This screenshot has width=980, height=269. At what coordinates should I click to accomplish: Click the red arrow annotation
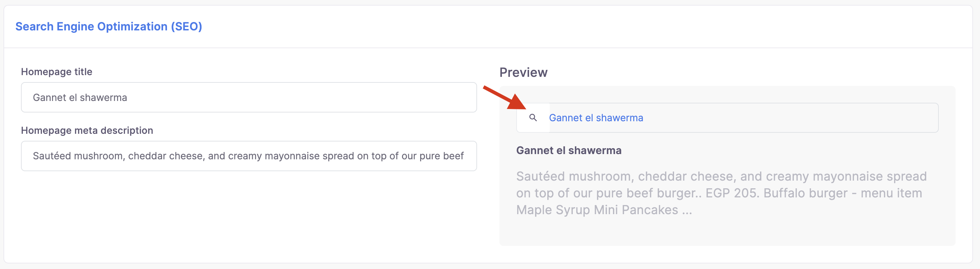tap(505, 98)
